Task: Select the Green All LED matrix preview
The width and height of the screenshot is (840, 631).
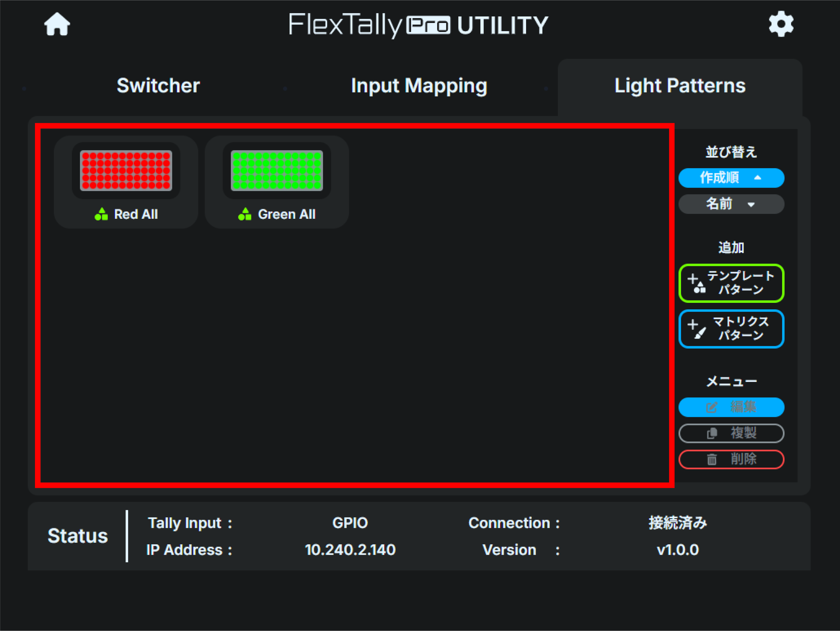Action: click(x=277, y=170)
